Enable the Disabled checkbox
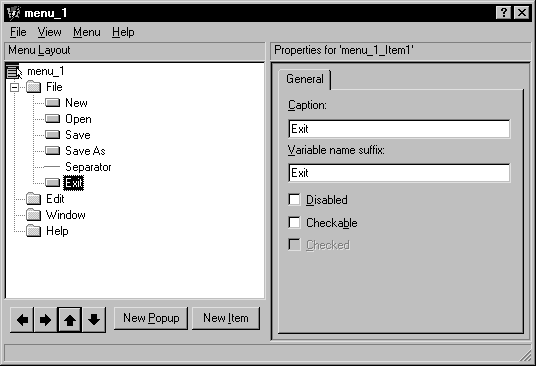Viewport: 536px width, 366px height. 294,200
